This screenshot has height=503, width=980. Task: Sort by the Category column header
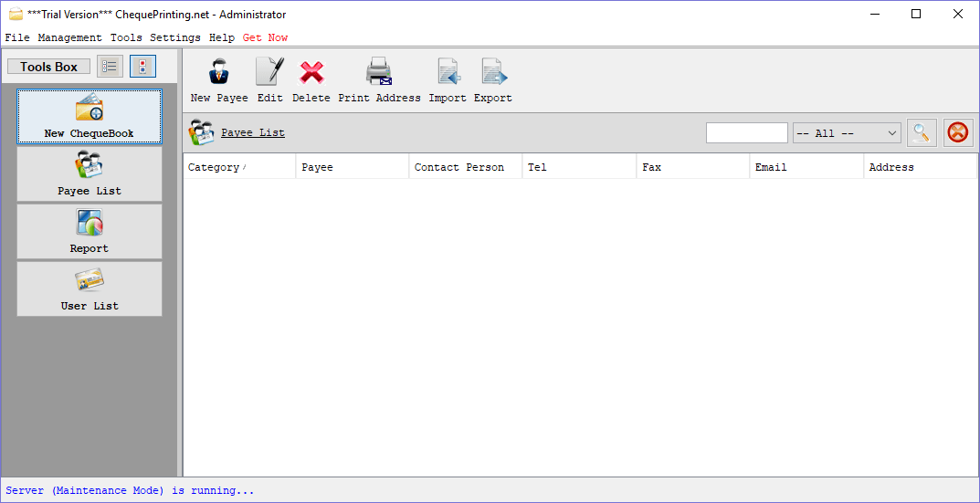(239, 167)
